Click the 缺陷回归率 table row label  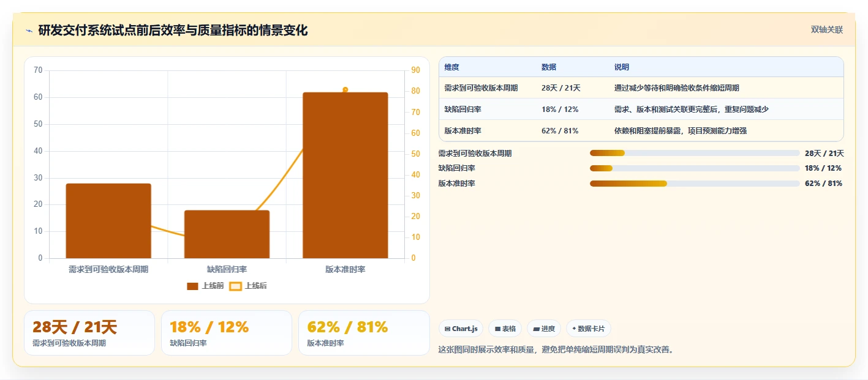click(463, 110)
